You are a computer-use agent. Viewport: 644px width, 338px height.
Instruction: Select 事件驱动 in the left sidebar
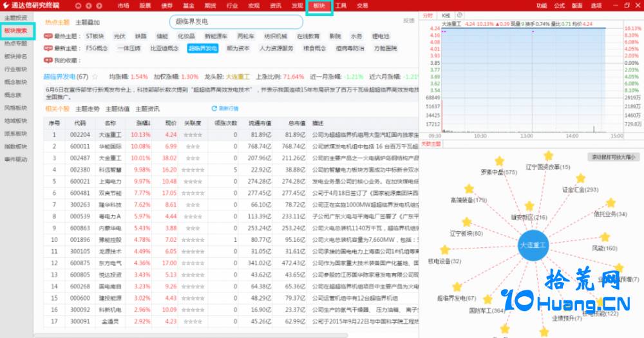(16, 160)
